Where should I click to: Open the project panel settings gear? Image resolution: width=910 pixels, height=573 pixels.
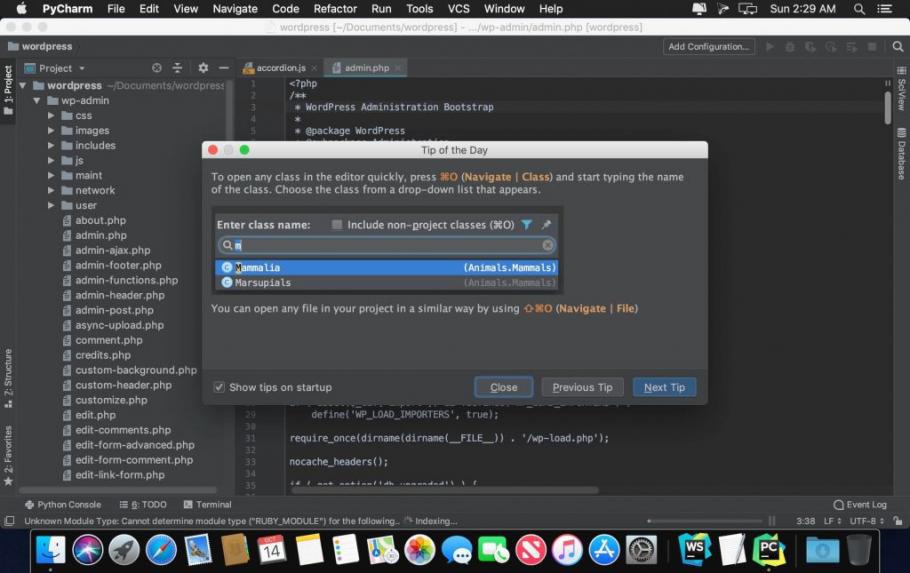pyautogui.click(x=203, y=68)
